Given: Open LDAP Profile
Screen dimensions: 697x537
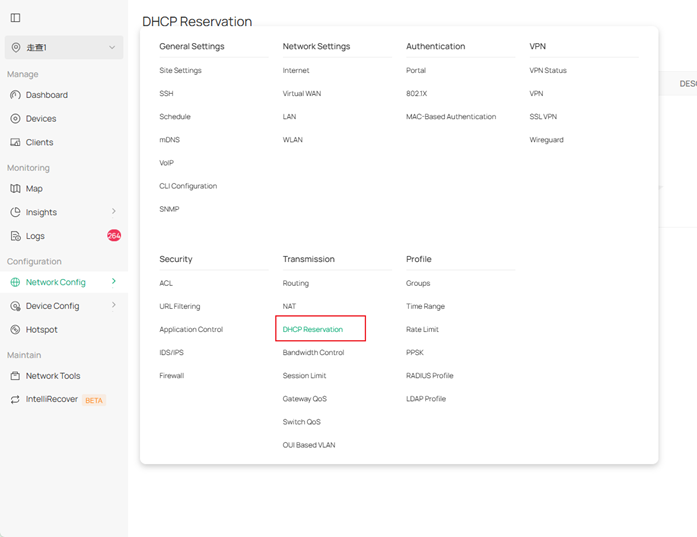Looking at the screenshot, I should point(426,399).
